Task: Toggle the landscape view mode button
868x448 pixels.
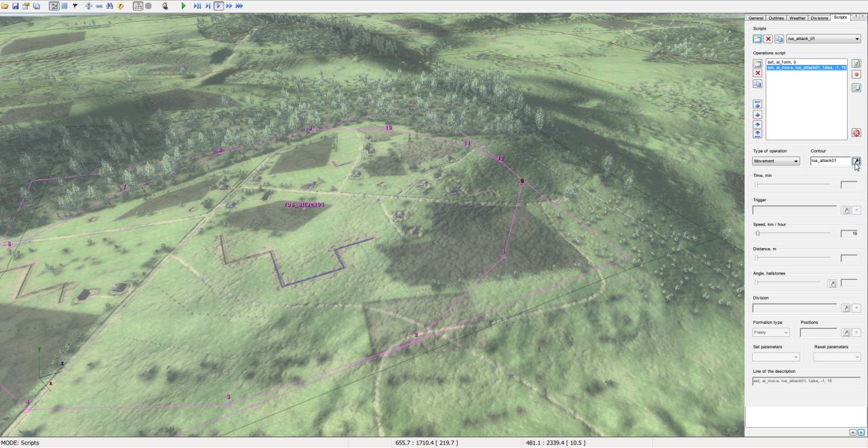Action: [x=56, y=5]
